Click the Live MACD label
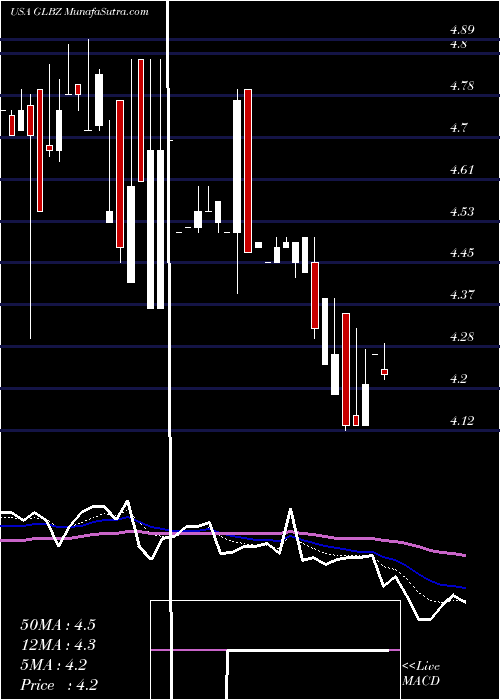Viewport: 500px width, 700px height. (x=421, y=674)
